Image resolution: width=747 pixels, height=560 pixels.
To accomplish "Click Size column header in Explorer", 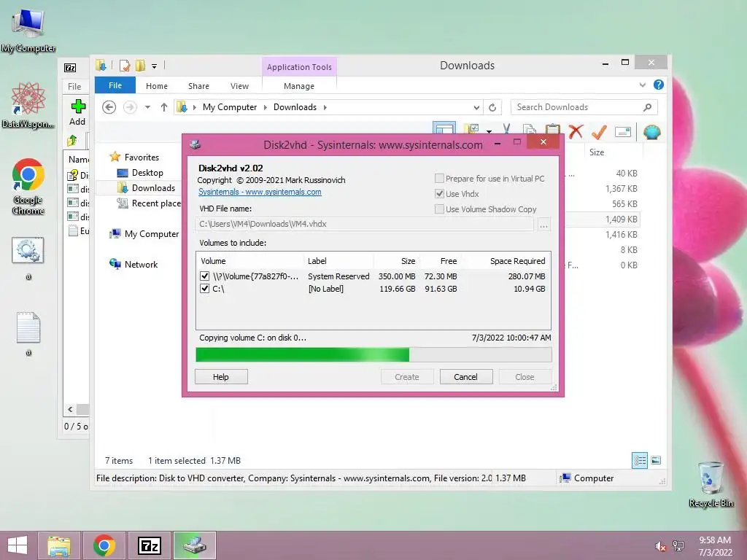I will [612, 152].
